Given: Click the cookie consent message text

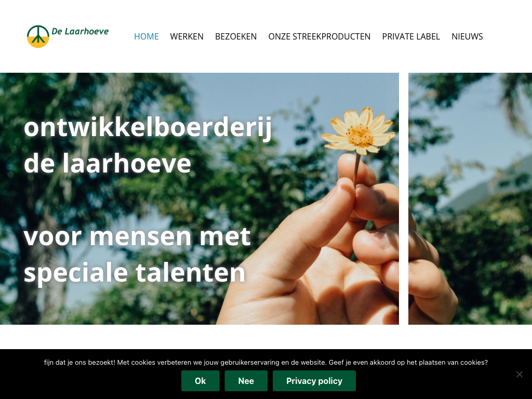Looking at the screenshot, I should [x=266, y=362].
